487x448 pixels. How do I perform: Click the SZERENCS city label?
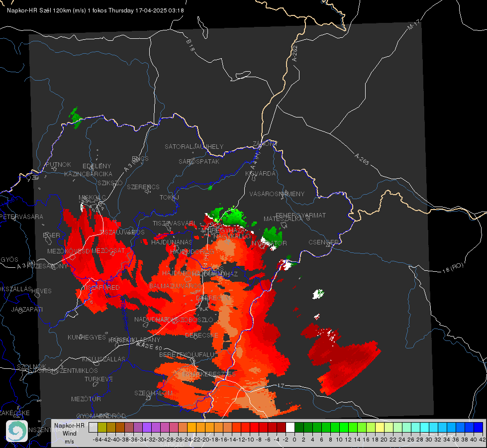tap(143, 187)
